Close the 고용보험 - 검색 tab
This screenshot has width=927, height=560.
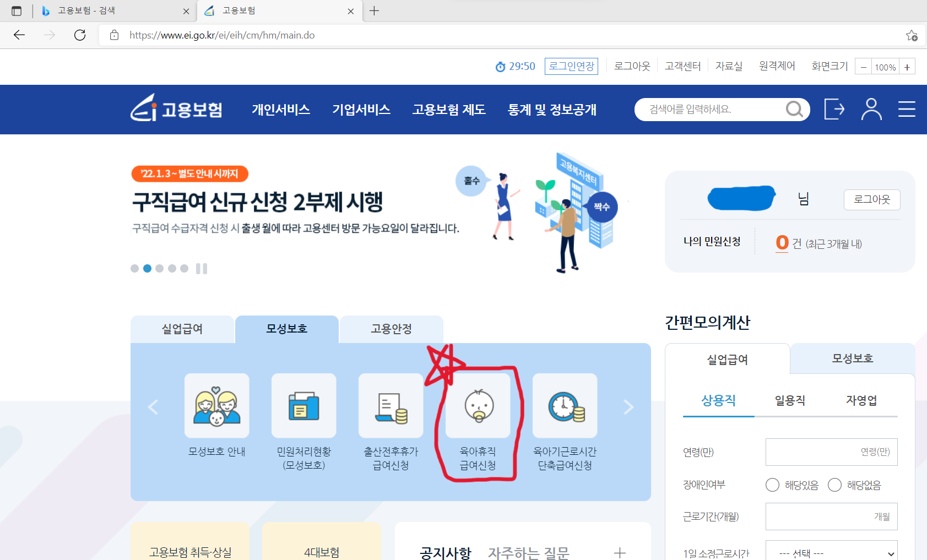pyautogui.click(x=186, y=11)
